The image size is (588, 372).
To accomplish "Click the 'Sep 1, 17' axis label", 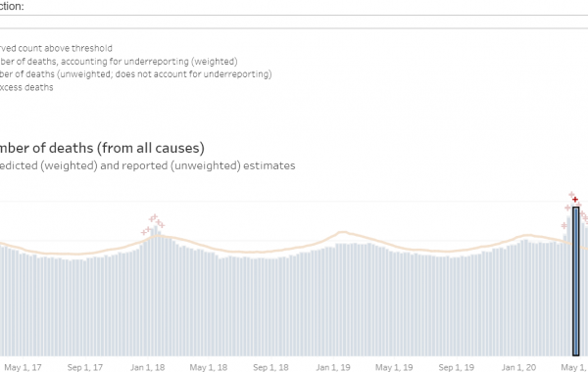I will click(x=84, y=367).
